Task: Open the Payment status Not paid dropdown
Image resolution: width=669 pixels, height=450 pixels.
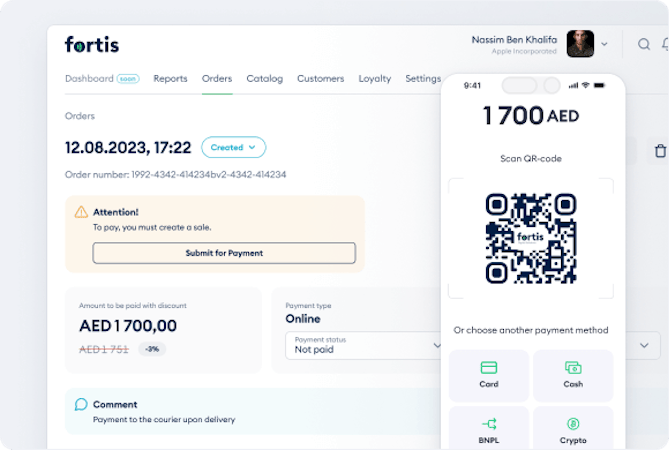Action: click(363, 345)
